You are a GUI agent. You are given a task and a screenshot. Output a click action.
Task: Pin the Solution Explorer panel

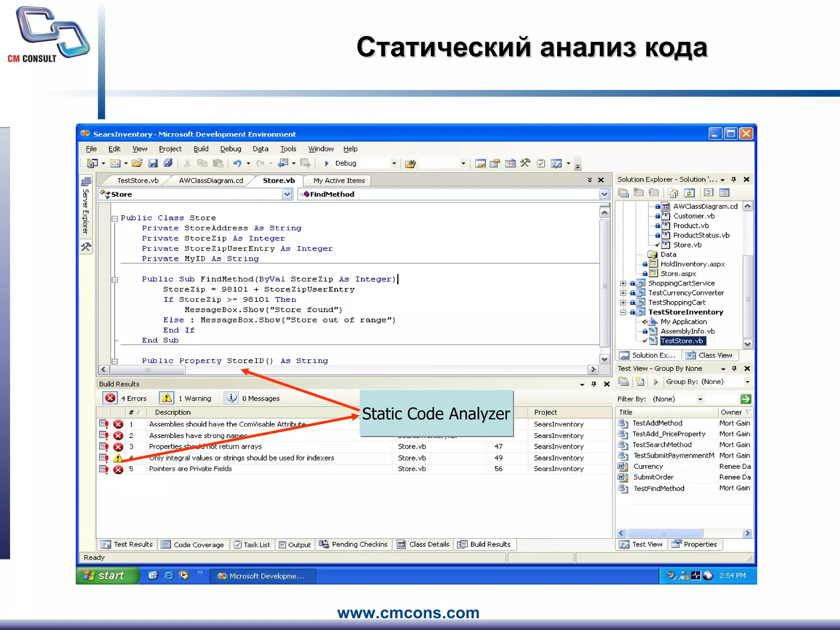734,179
